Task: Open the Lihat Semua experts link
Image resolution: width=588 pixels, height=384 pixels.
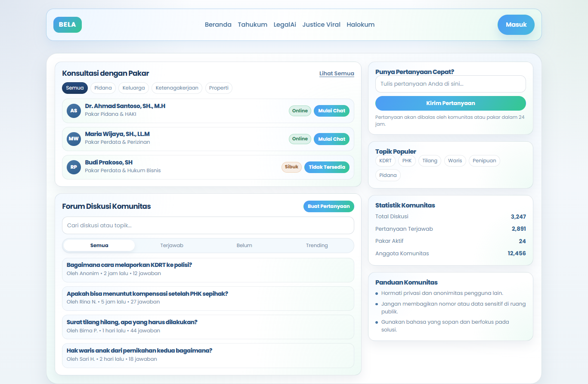Action: [x=337, y=74]
